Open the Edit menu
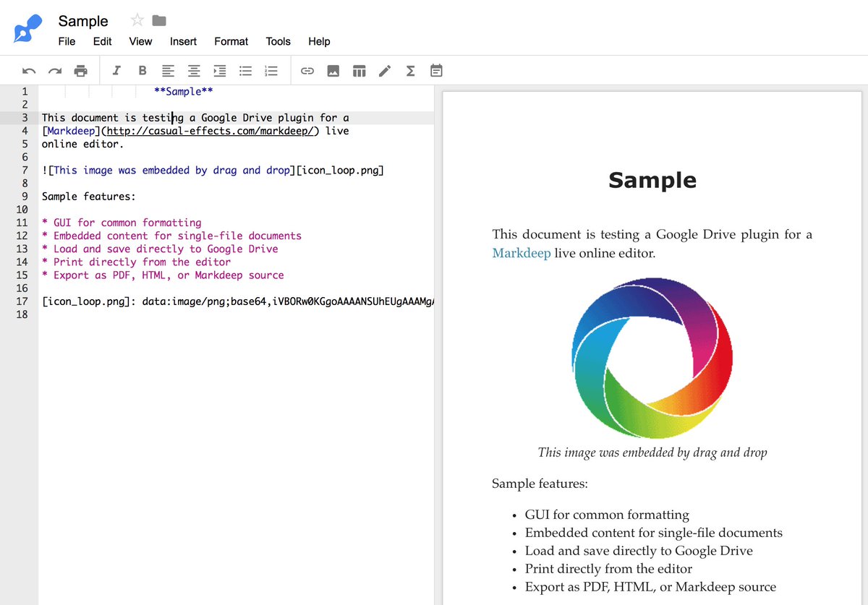The height and width of the screenshot is (605, 868). [103, 41]
